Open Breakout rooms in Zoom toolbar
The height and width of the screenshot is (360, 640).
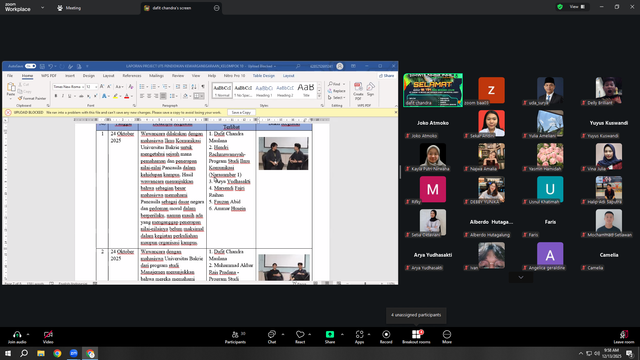416,337
